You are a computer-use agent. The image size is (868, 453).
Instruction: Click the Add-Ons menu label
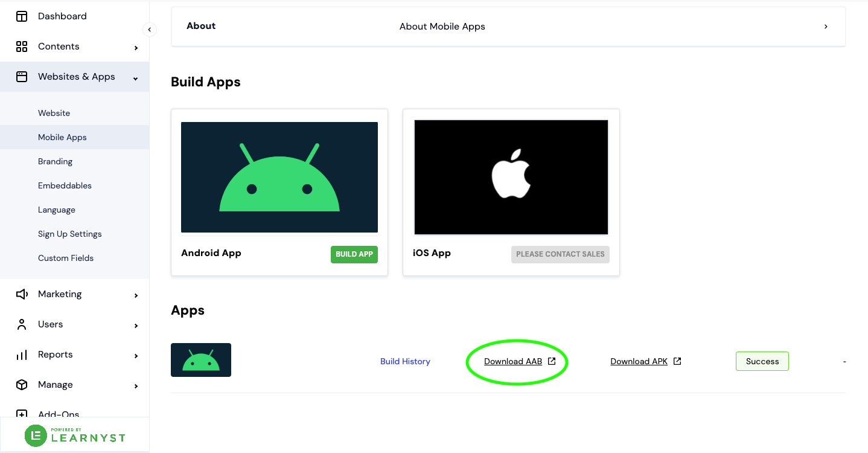tap(59, 414)
